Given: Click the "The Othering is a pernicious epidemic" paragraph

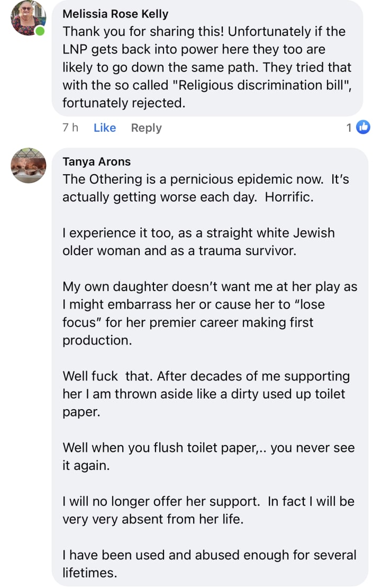Looking at the screenshot, I should pos(205,188).
